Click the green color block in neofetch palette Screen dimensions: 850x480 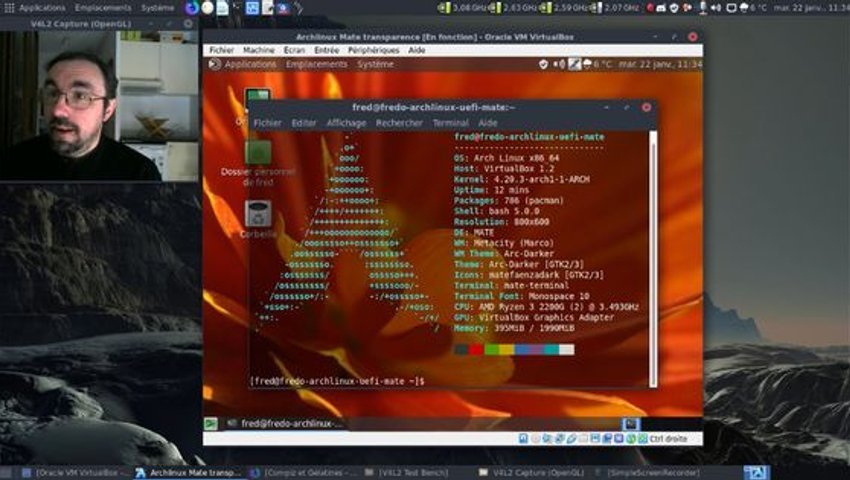(491, 350)
